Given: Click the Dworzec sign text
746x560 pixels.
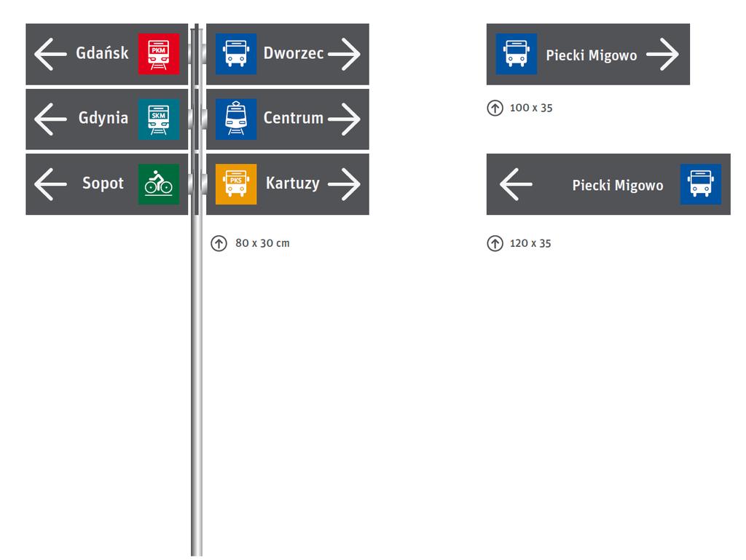Looking at the screenshot, I should pyautogui.click(x=293, y=53).
